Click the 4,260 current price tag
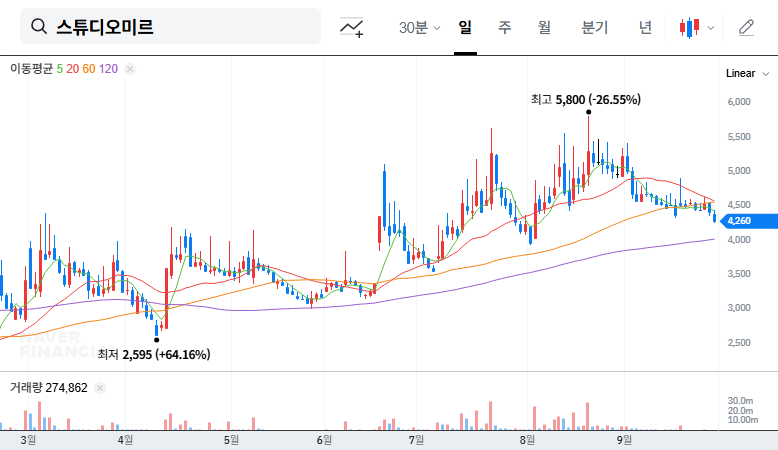The height and width of the screenshot is (450, 778). coord(749,221)
